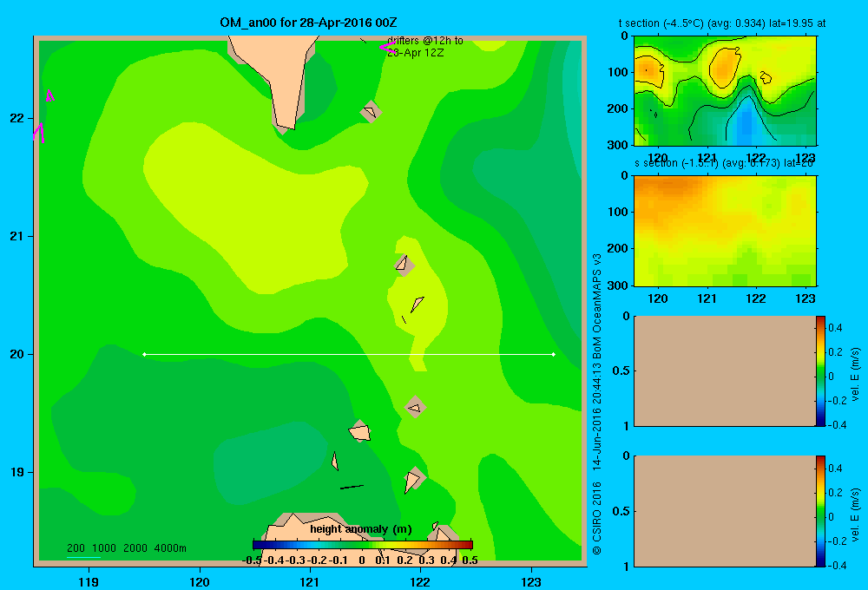The width and height of the screenshot is (868, 590).
Task: Click the longitude label '119' under the map
Action: 89,581
